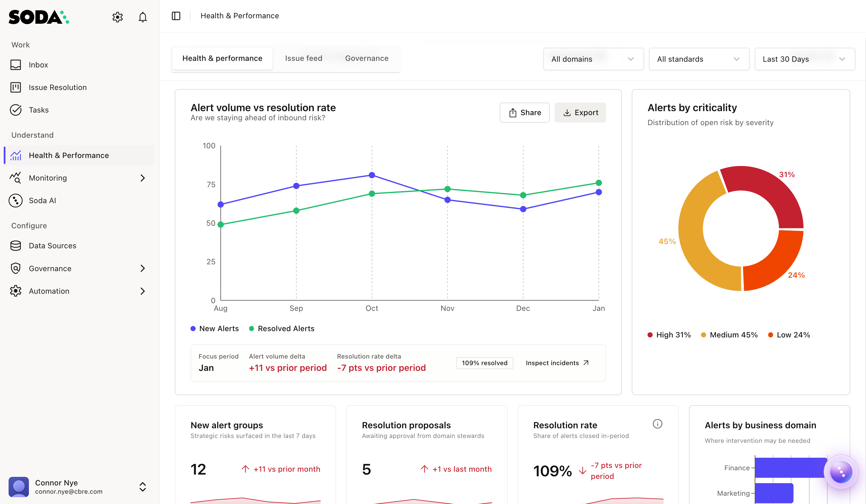Screen dimensions: 866x504
Task: Click the Finance bar in domain chart
Action: (791, 468)
